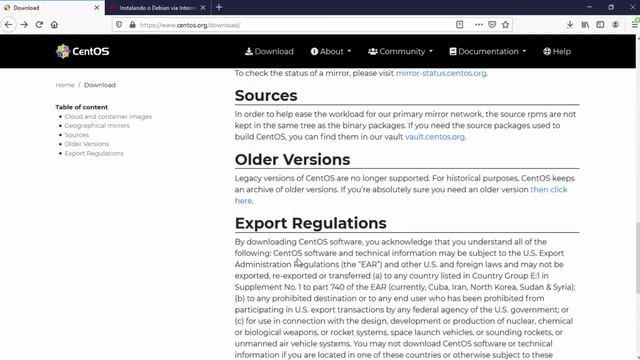
Task: Open vault.centos.org link
Action: point(435,137)
